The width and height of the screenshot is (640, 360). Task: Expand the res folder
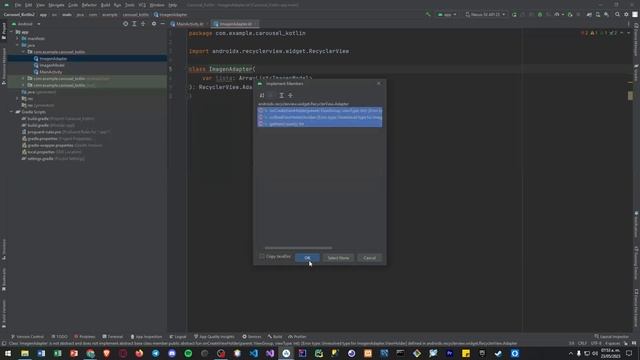tap(18, 98)
